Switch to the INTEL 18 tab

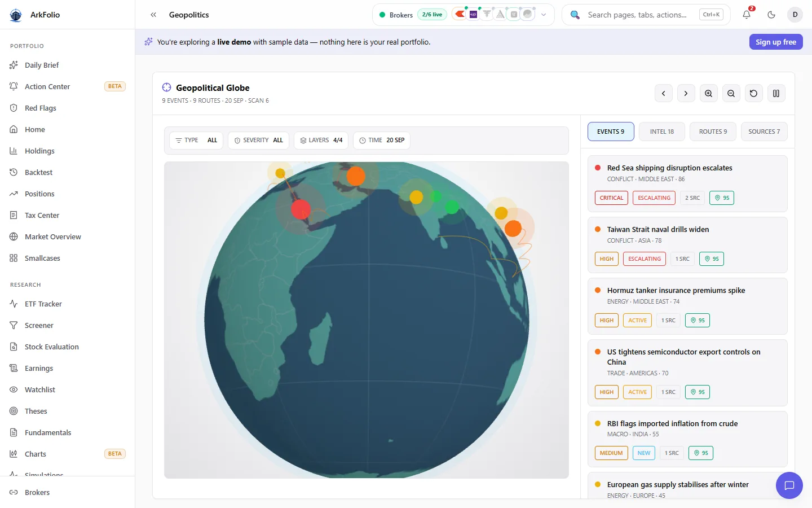click(x=662, y=132)
